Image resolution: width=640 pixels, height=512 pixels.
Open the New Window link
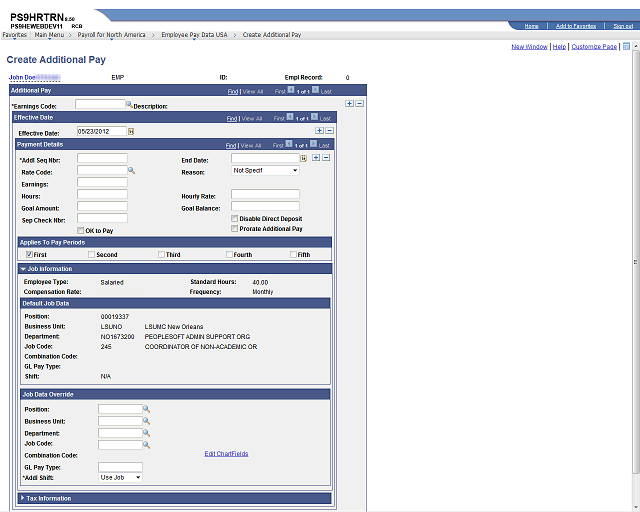(529, 47)
